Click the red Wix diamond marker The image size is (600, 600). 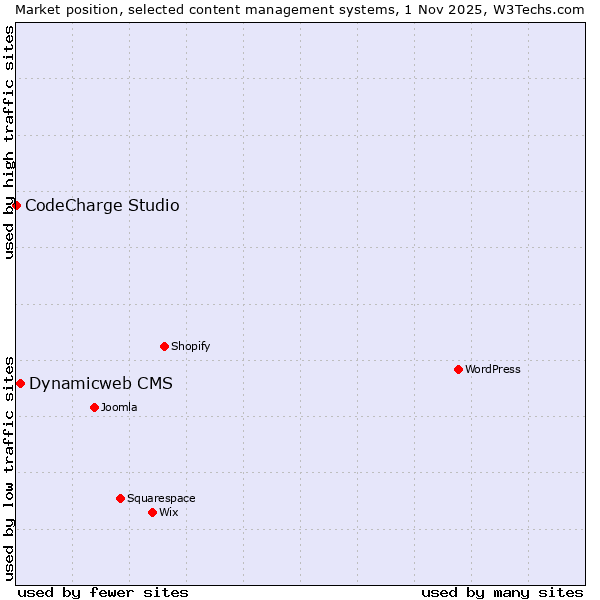point(153,512)
